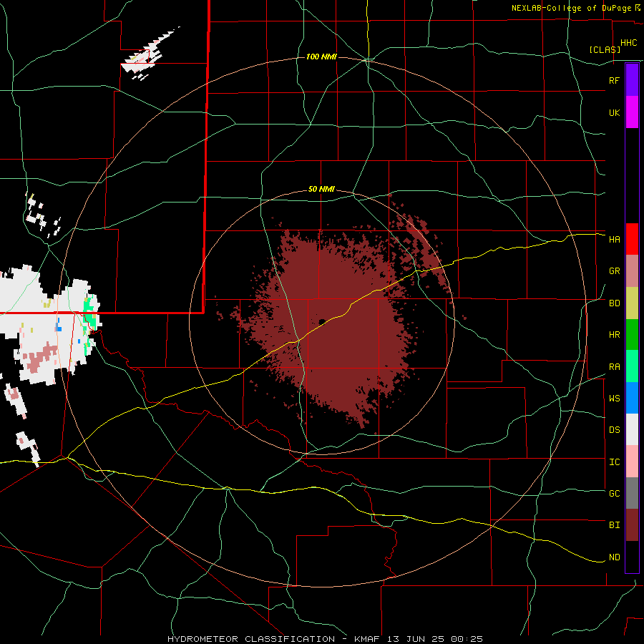Image resolution: width=644 pixels, height=644 pixels.
Task: Click the HA red legend swatch
Action: pos(632,239)
